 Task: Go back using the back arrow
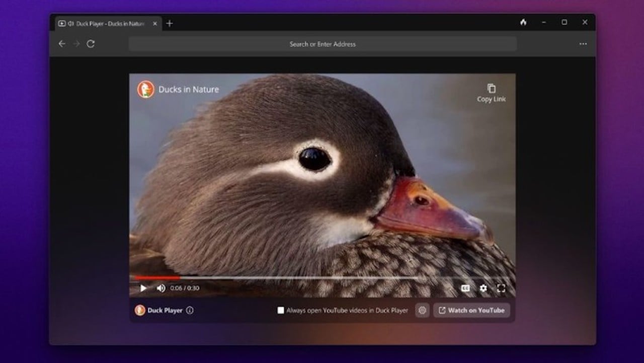pyautogui.click(x=62, y=44)
